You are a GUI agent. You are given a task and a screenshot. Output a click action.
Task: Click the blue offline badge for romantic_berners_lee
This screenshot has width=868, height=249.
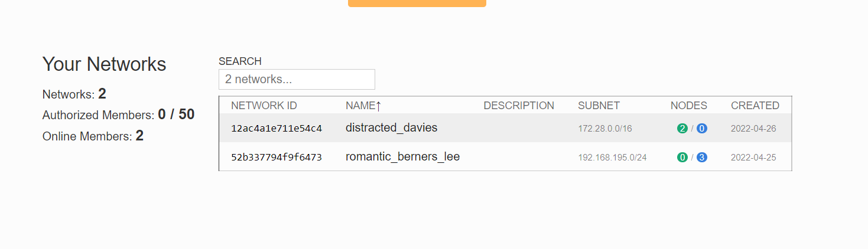pos(702,158)
